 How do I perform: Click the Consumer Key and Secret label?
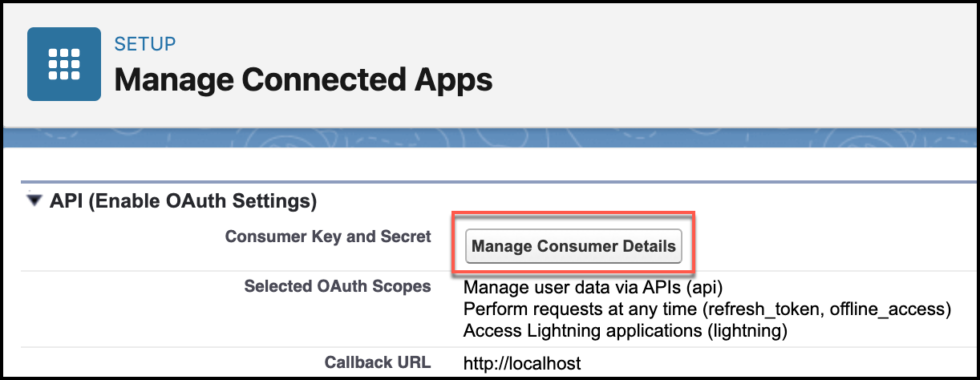(x=328, y=236)
